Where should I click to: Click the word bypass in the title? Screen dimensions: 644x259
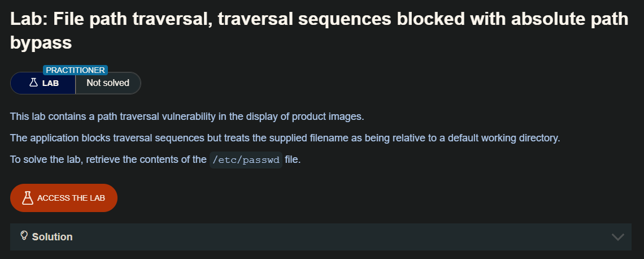(x=41, y=42)
